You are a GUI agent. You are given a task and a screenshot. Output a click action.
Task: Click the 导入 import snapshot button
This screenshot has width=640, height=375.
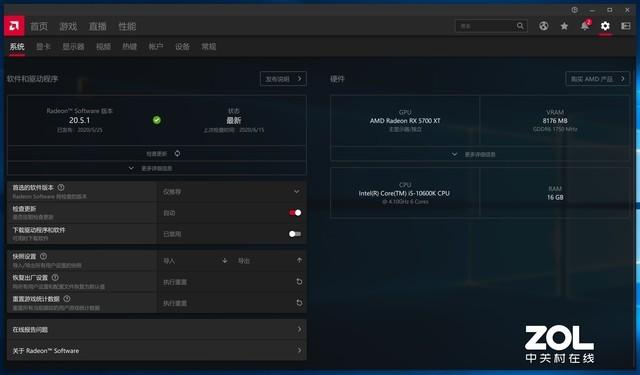coord(195,260)
